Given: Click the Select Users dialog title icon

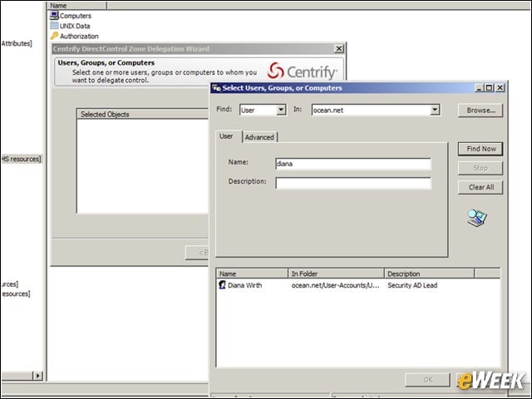Looking at the screenshot, I should click(x=216, y=88).
